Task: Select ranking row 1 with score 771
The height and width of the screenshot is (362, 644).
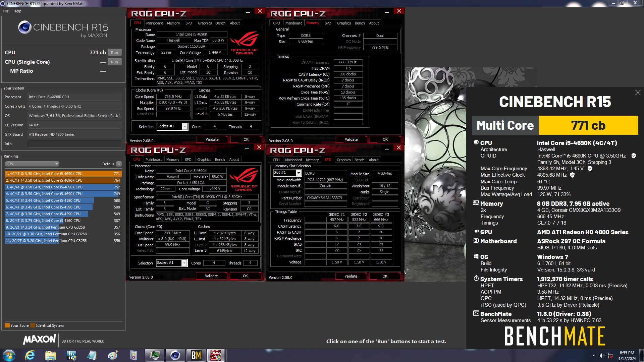Action: tap(63, 174)
